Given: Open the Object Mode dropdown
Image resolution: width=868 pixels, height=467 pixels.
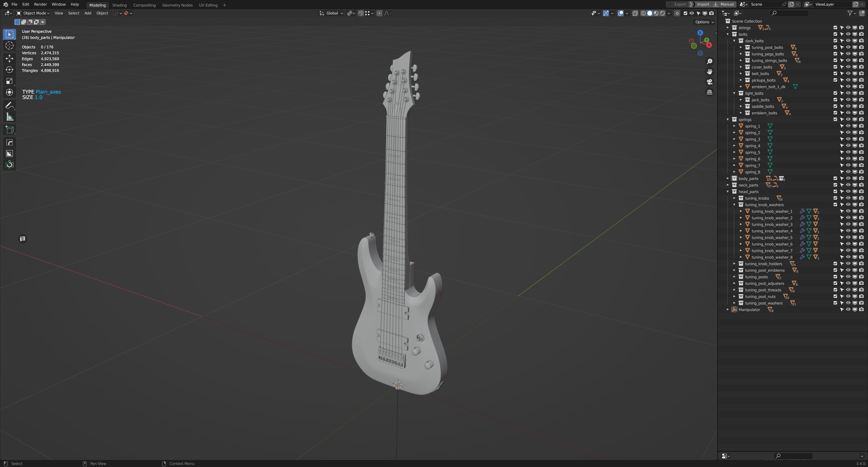Looking at the screenshot, I should click(x=33, y=13).
